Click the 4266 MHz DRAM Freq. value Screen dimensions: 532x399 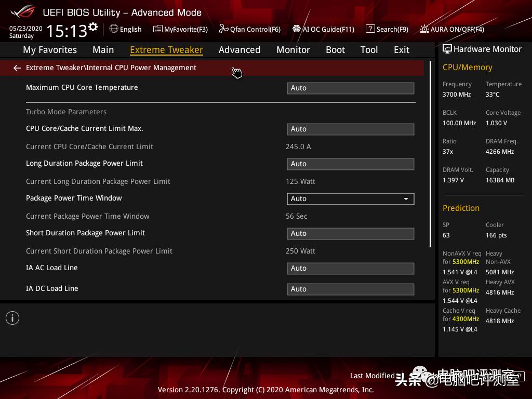point(499,152)
